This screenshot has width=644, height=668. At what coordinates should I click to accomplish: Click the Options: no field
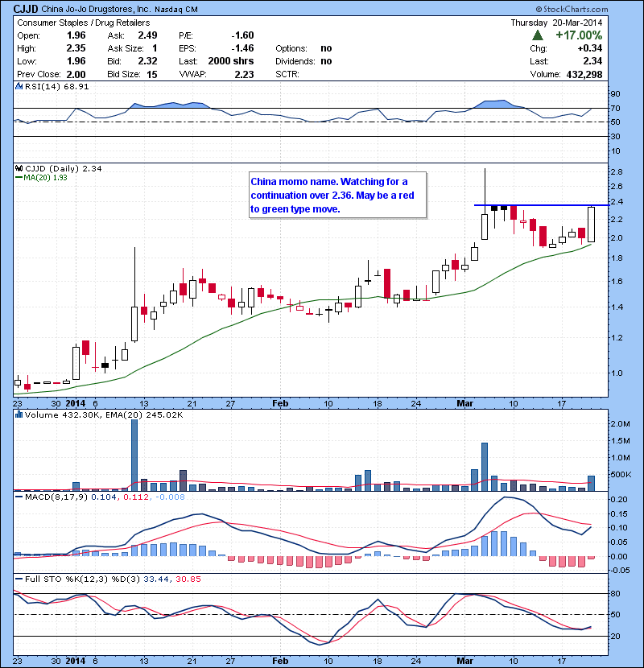point(303,48)
